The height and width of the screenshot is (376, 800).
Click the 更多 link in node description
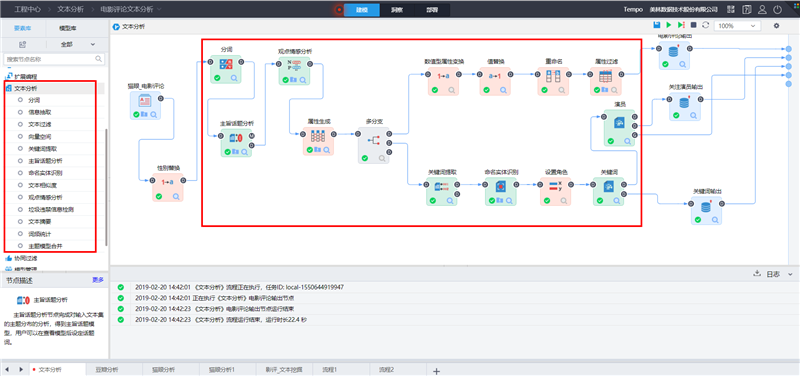coord(97,280)
